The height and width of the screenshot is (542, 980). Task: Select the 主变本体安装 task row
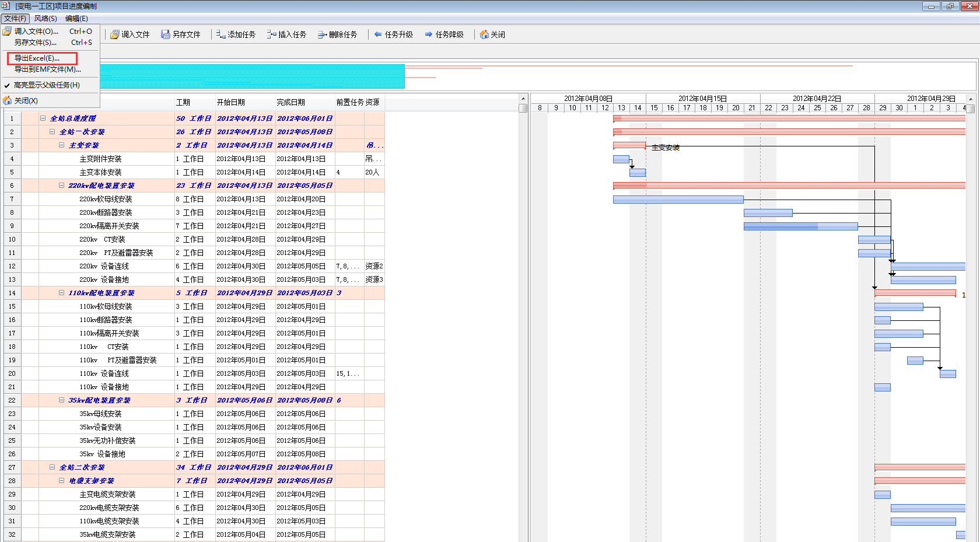[101, 173]
